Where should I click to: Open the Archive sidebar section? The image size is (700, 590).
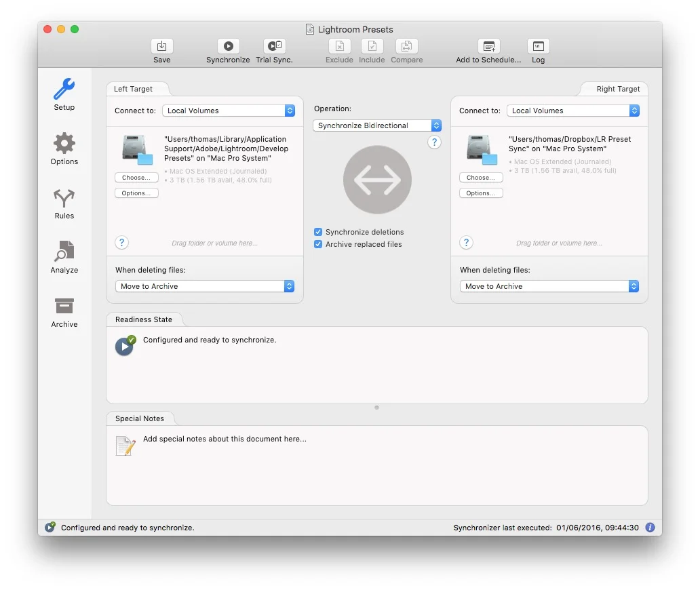pyautogui.click(x=64, y=312)
